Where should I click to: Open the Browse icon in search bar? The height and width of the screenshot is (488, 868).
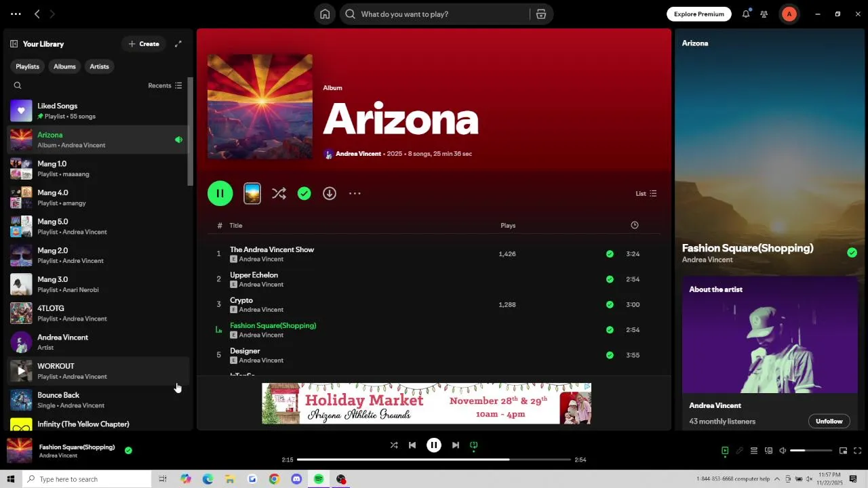tap(541, 14)
